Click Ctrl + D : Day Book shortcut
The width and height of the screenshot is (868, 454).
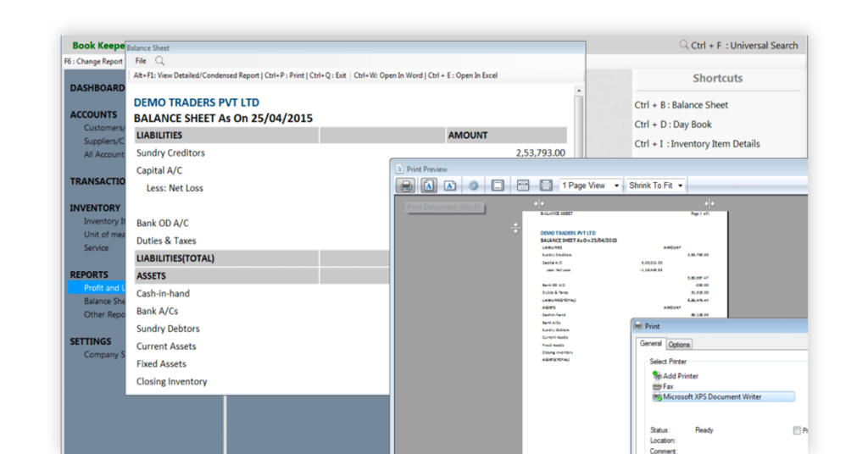(x=672, y=125)
